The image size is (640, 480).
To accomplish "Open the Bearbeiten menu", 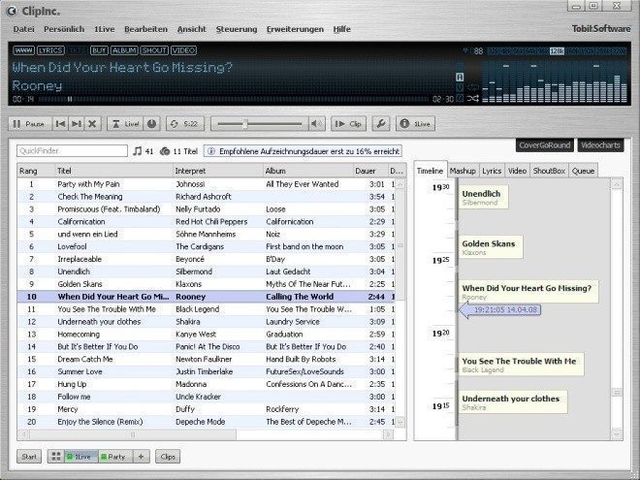I will tap(146, 29).
